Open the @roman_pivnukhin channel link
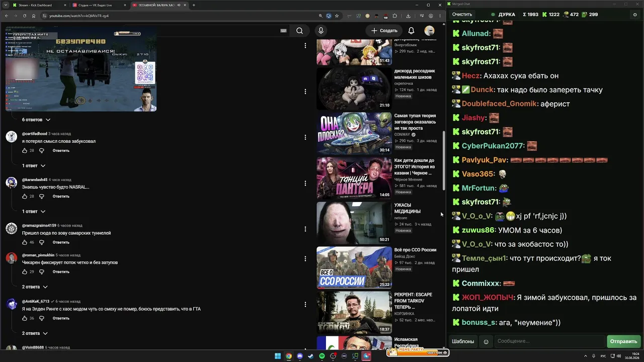 [x=38, y=255]
